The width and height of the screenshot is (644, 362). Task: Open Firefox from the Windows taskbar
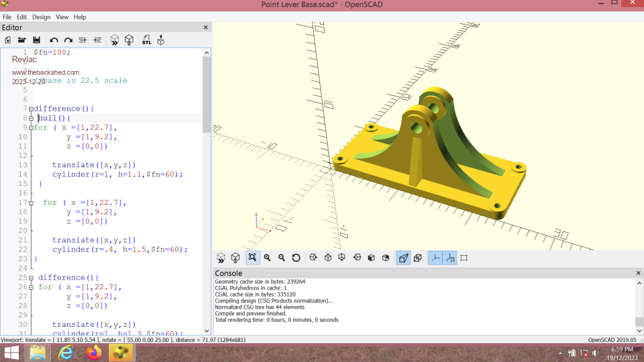pos(94,353)
